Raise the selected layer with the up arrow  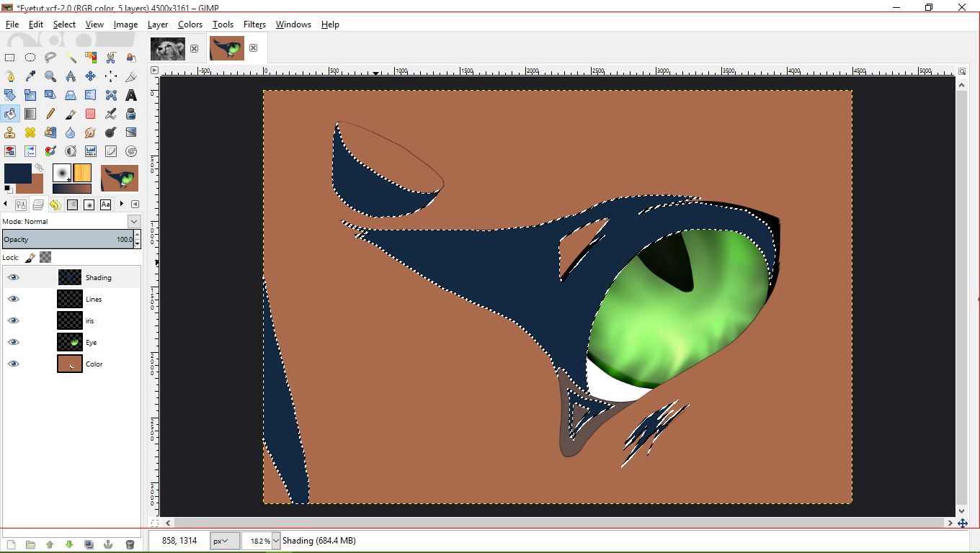(50, 545)
